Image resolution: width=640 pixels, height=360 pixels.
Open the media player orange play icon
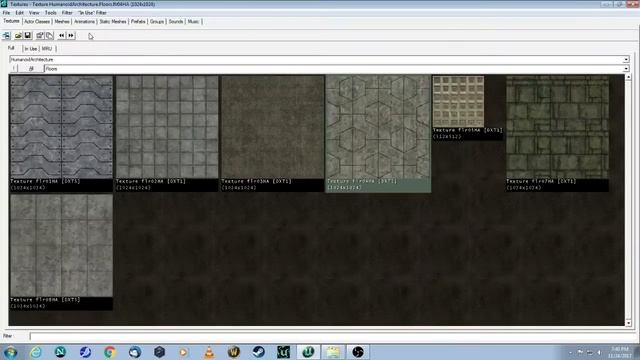click(183, 352)
